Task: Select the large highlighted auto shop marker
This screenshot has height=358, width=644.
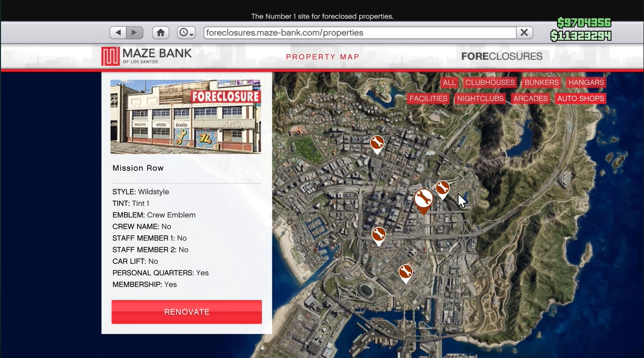Action: pos(424,199)
